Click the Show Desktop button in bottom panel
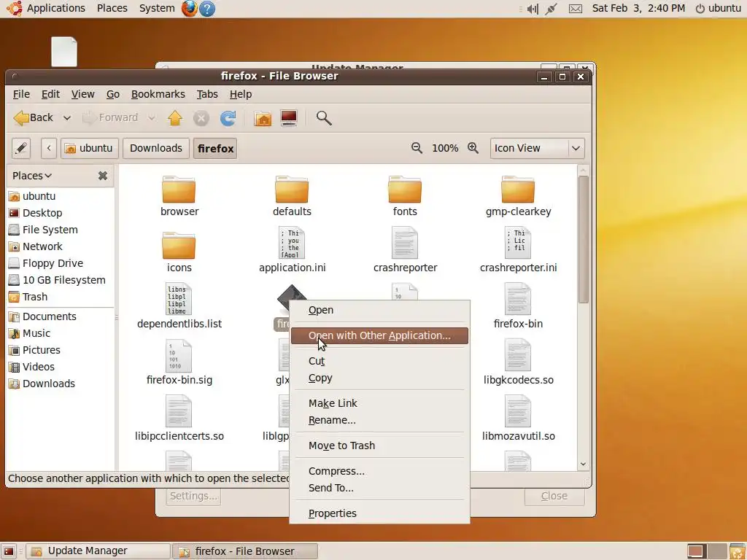 [9, 551]
